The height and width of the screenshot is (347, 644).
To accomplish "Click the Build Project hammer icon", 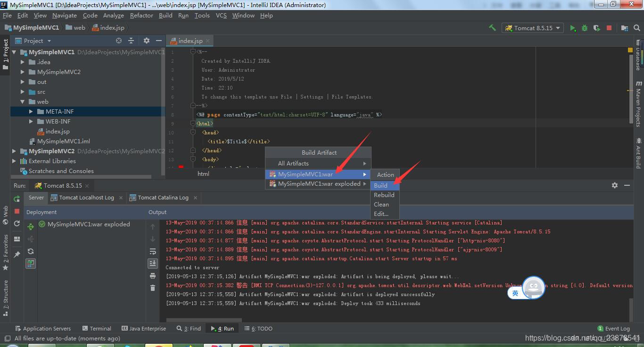I will coord(492,28).
